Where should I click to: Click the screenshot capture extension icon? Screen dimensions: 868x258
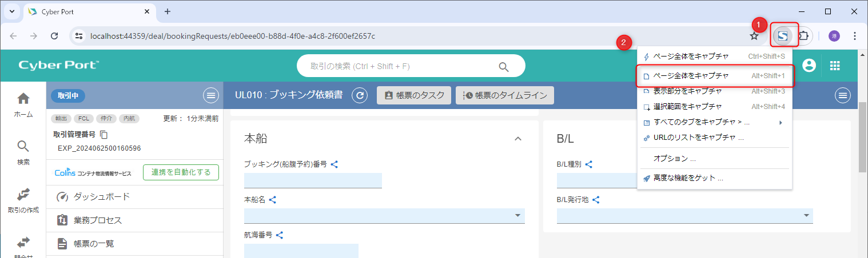tap(782, 36)
